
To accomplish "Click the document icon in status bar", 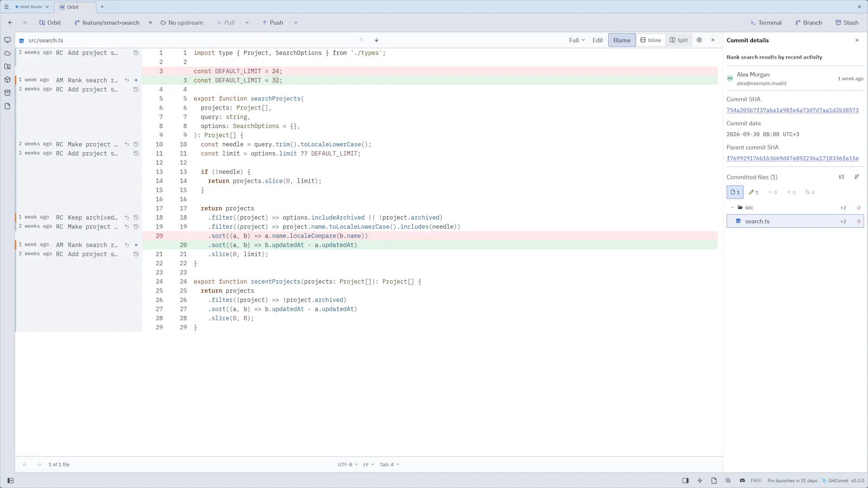I will tap(714, 480).
